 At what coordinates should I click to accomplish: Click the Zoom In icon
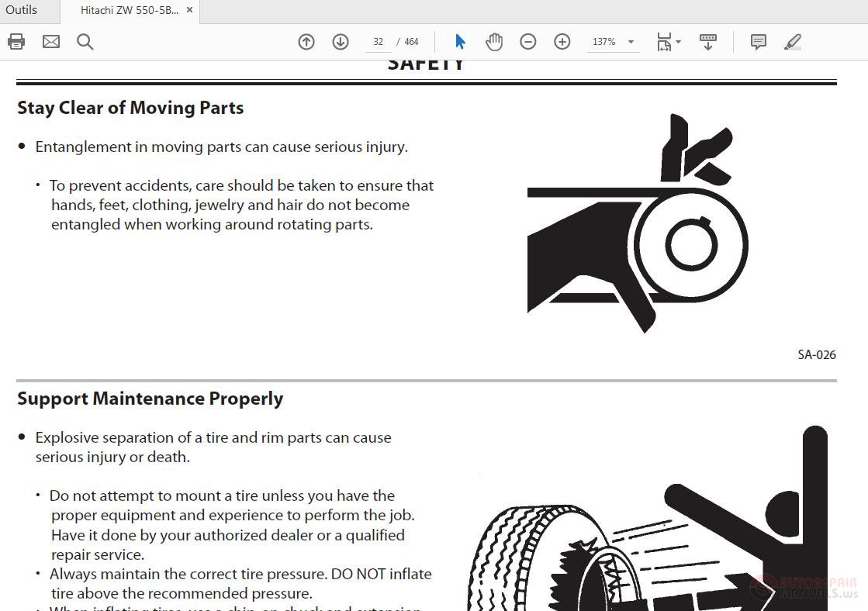[x=562, y=41]
